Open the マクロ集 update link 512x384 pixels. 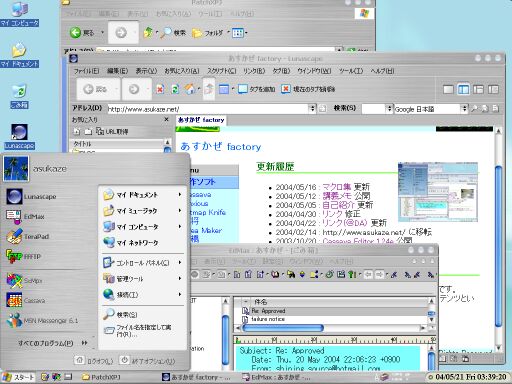[336, 187]
